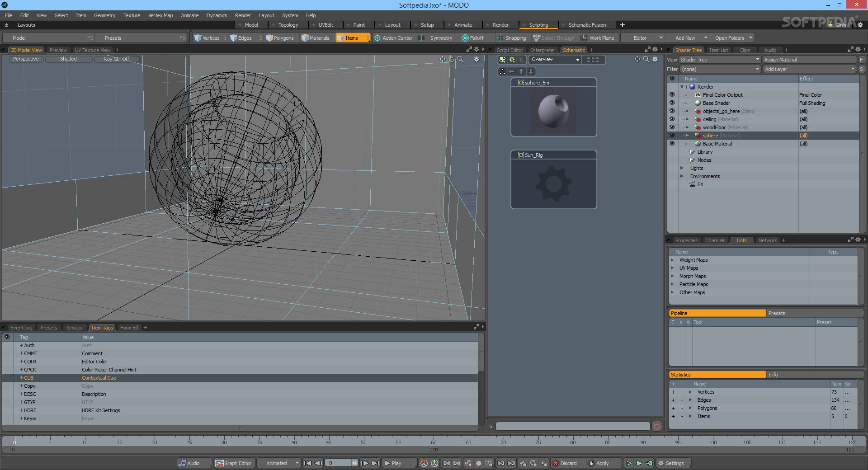868x470 pixels.
Task: Activate Items selection mode
Action: (x=352, y=38)
